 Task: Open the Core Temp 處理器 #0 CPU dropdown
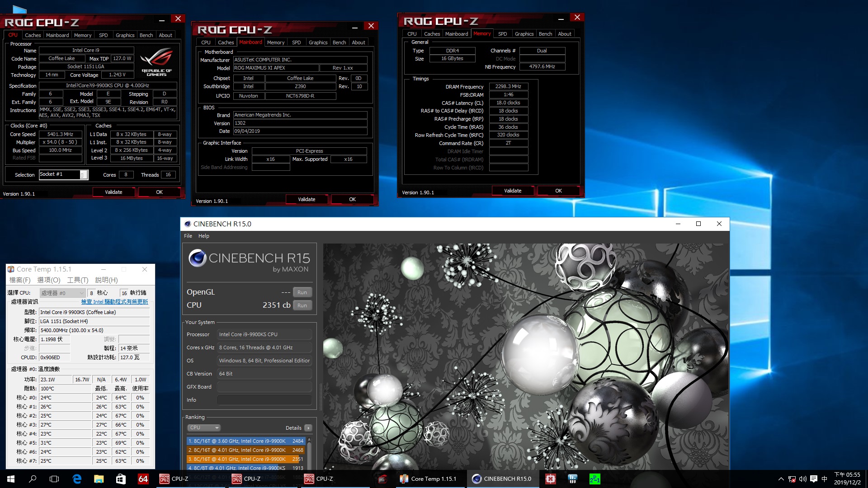click(62, 293)
